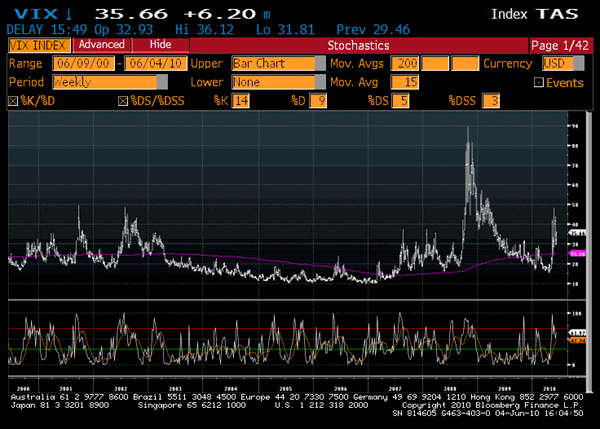This screenshot has height=429, width=600.
Task: Switch to the Advanced tab
Action: [102, 45]
